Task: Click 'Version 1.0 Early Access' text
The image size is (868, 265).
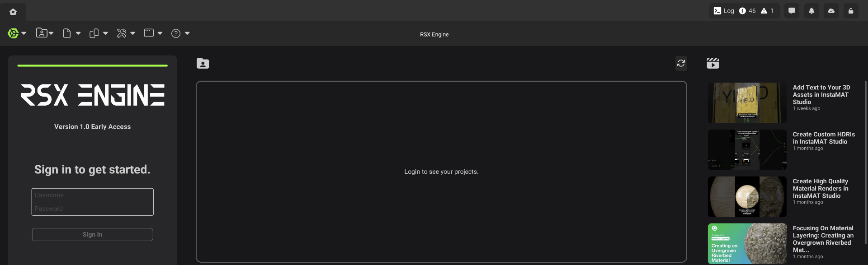Action: pyautogui.click(x=92, y=127)
